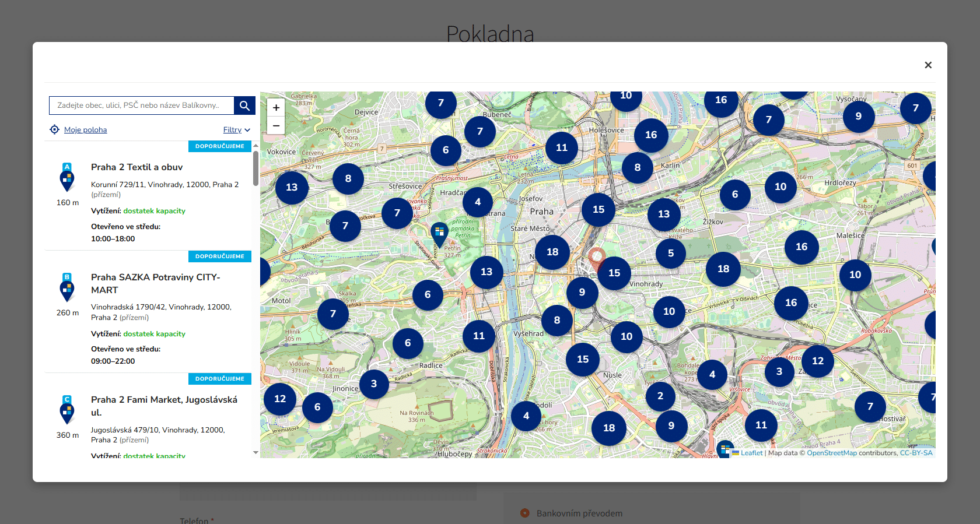Image resolution: width=980 pixels, height=524 pixels.
Task: Open map cluster 6 near Motol
Action: point(428,294)
